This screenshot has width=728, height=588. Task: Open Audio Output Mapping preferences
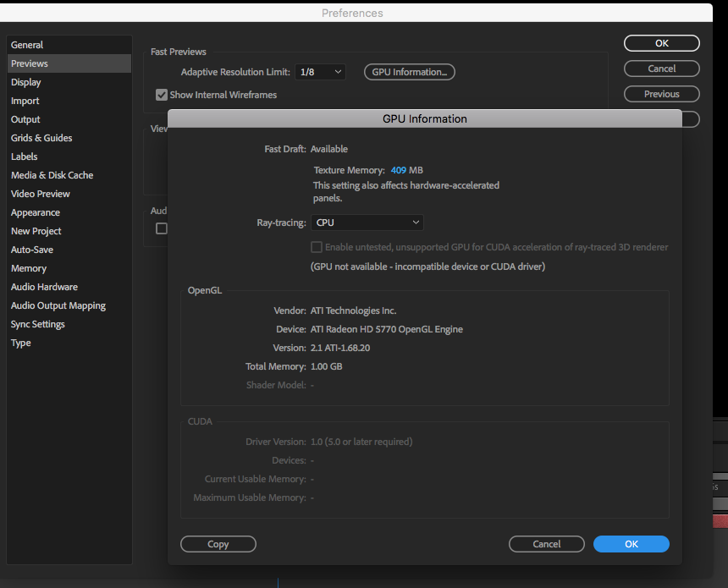(69, 305)
